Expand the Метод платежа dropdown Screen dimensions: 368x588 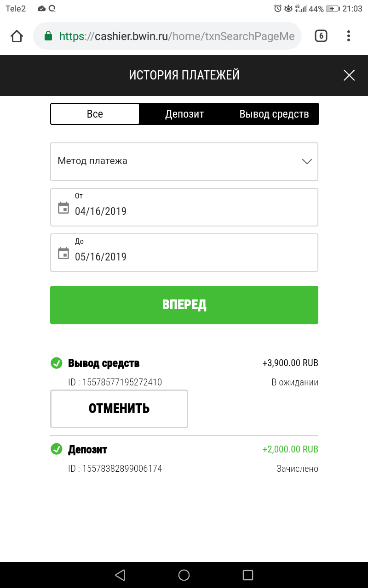click(x=184, y=162)
